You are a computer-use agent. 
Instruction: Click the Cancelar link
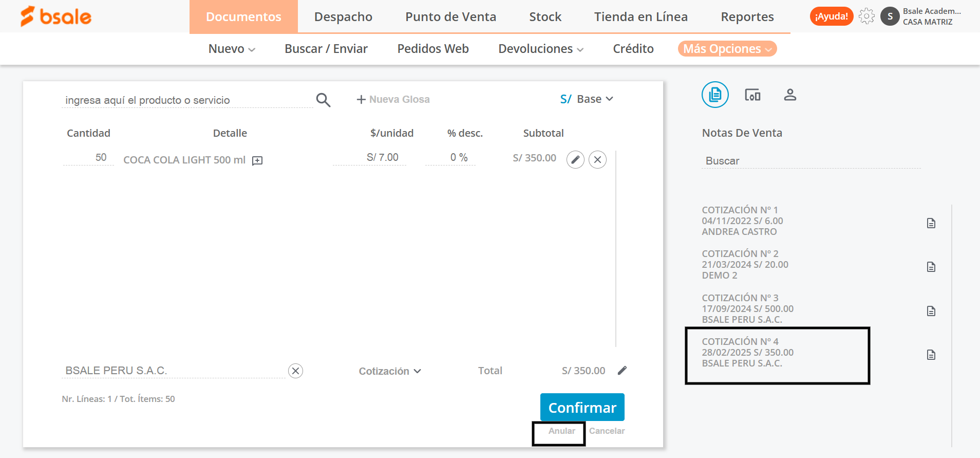point(607,431)
